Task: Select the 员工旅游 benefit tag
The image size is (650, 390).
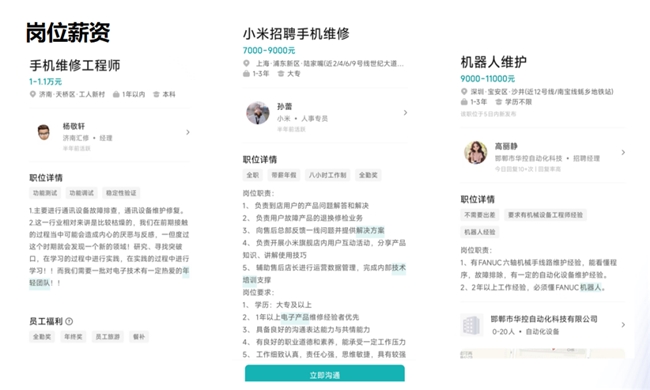Action: tap(108, 337)
